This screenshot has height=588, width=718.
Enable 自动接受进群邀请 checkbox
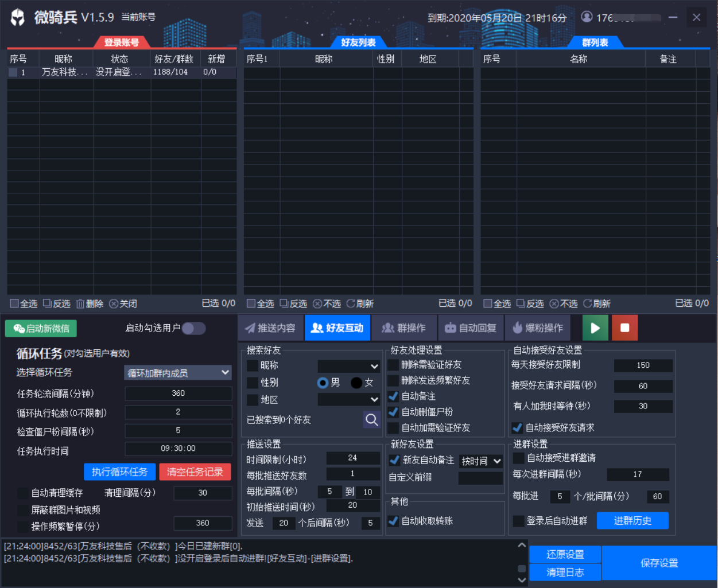tap(518, 458)
